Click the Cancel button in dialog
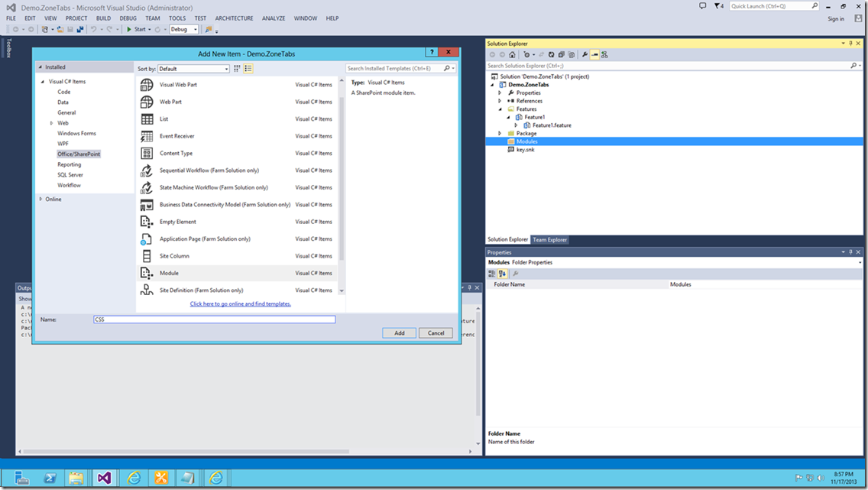Image resolution: width=868 pixels, height=490 pixels. click(x=436, y=333)
